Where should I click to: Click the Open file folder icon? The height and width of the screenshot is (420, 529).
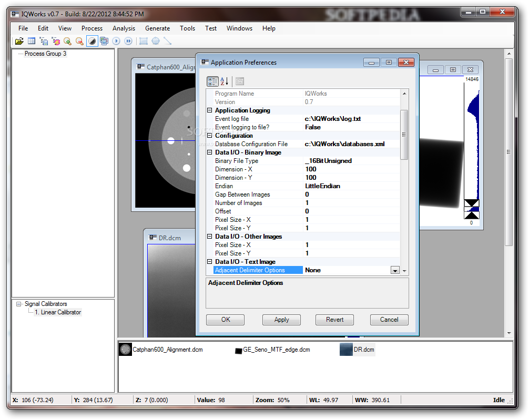[x=19, y=41]
